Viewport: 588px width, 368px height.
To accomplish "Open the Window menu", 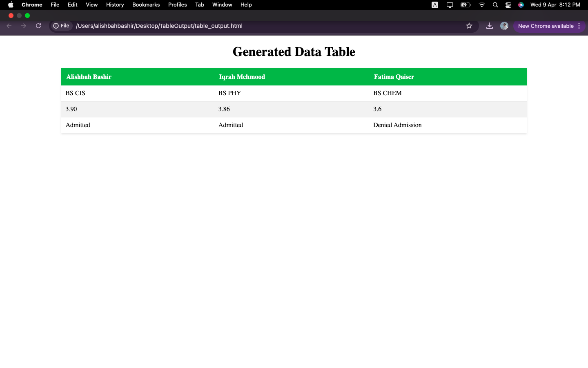I will [222, 5].
